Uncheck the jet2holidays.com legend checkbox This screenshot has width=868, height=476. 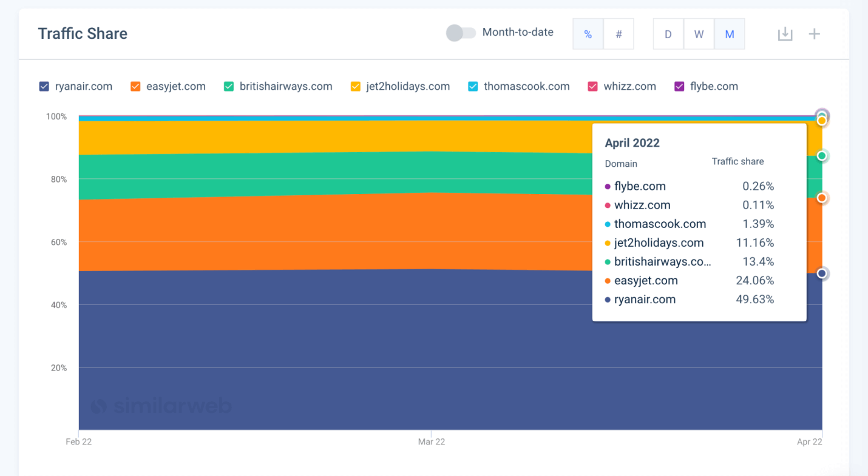[x=356, y=87]
